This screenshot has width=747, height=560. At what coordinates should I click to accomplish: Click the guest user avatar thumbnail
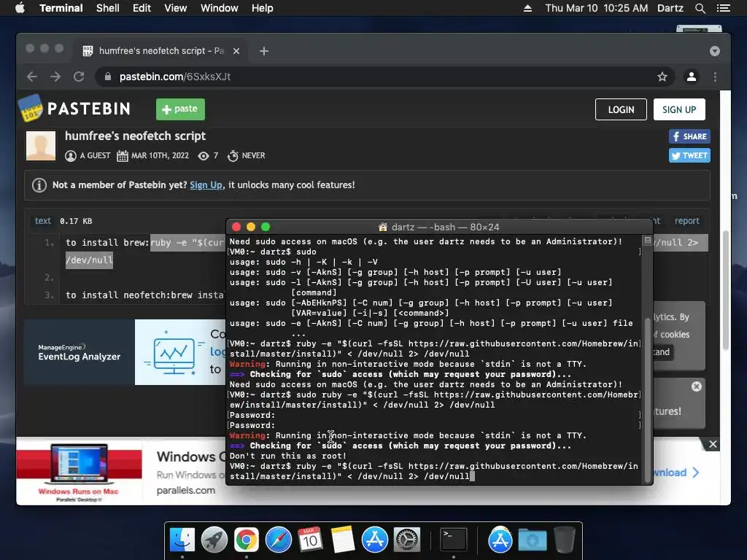click(x=41, y=146)
